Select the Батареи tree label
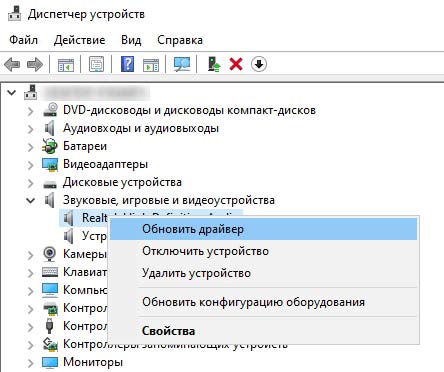This screenshot has width=444, height=372. 85,146
